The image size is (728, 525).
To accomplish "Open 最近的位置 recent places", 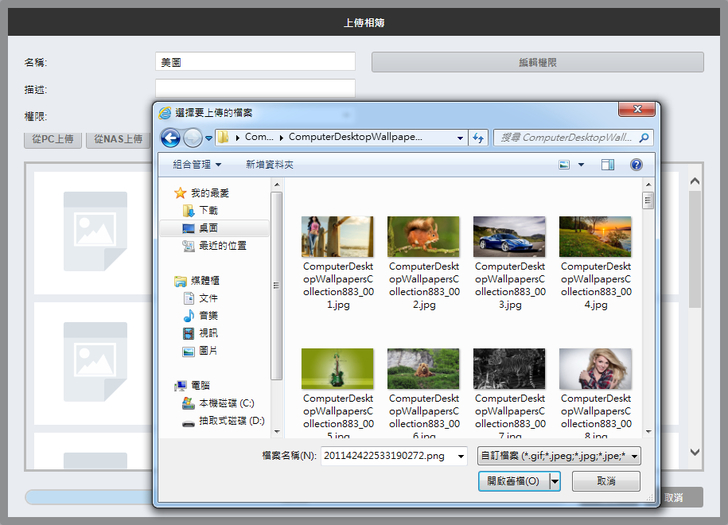I will click(214, 246).
